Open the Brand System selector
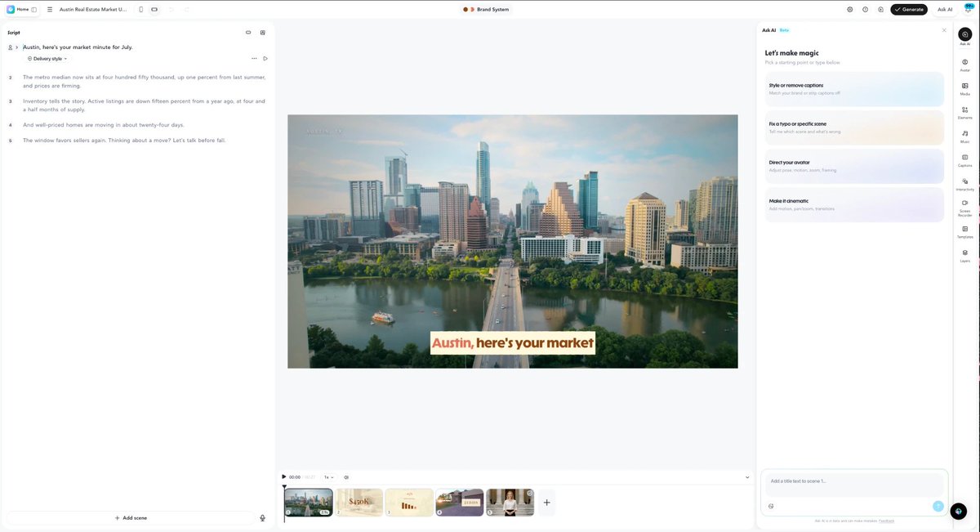The width and height of the screenshot is (980, 532). [486, 9]
